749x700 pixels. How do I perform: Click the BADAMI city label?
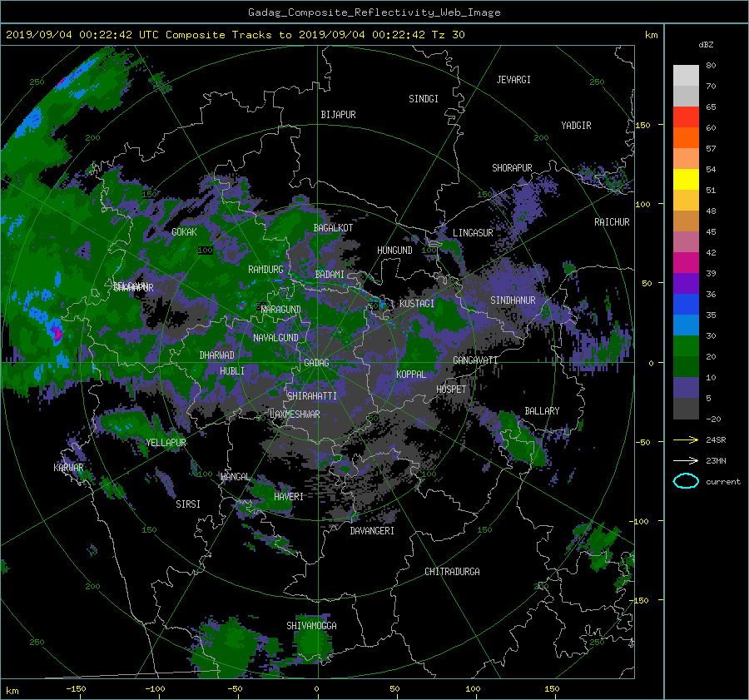(330, 275)
